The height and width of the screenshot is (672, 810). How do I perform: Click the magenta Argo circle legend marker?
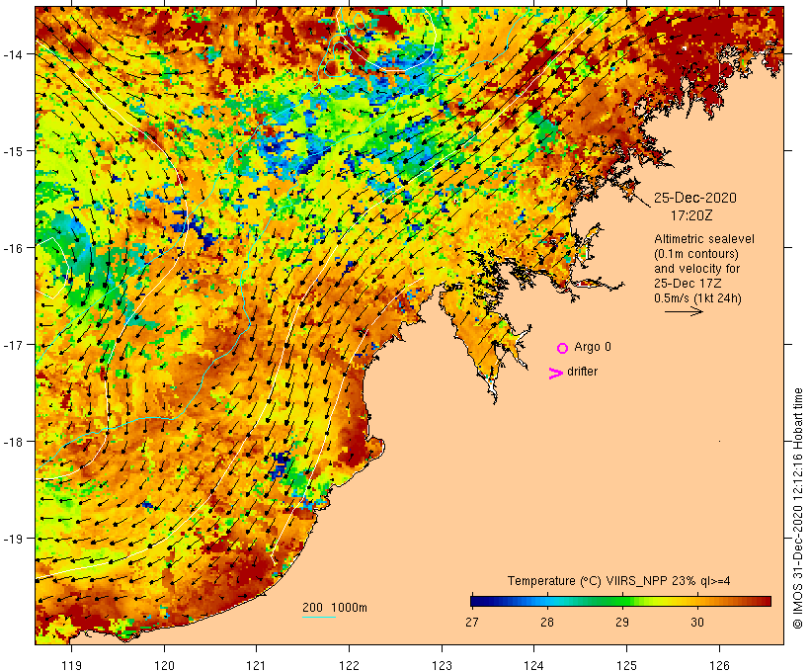pyautogui.click(x=563, y=348)
